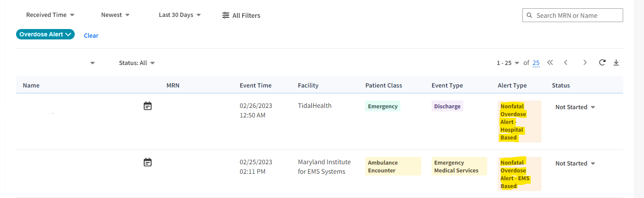
Task: Click the total count 25 link
Action: 536,63
